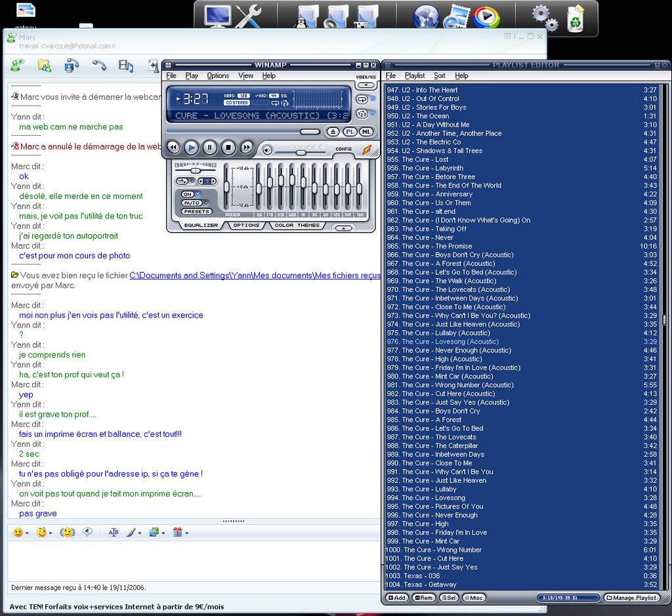This screenshot has height=616, width=672.
Task: Open Winamp's Play menu
Action: [192, 75]
